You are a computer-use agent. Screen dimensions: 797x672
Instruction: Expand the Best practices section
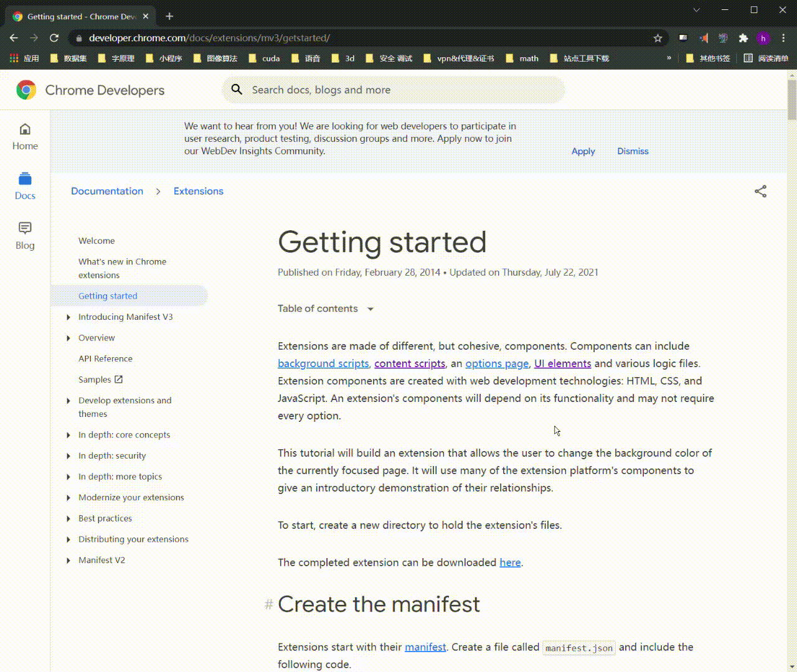pyautogui.click(x=68, y=518)
